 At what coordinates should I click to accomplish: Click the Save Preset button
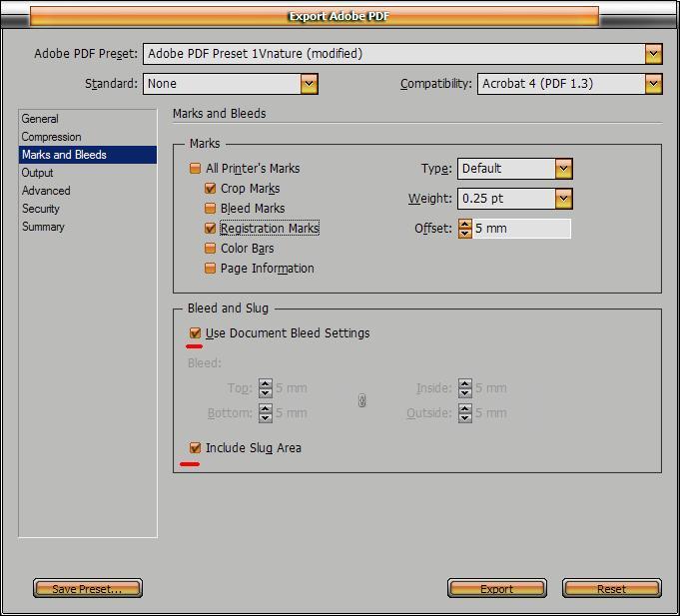pos(88,588)
